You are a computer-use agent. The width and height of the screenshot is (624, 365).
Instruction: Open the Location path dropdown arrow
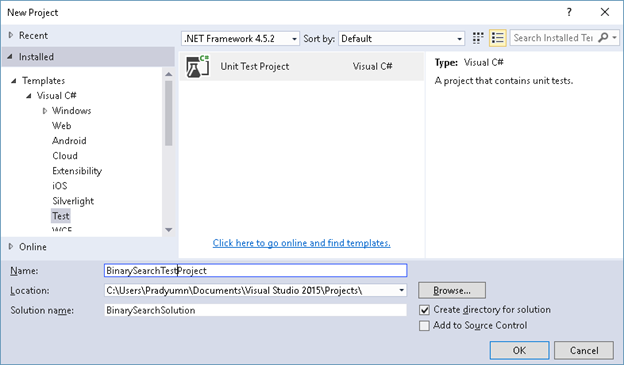402,291
